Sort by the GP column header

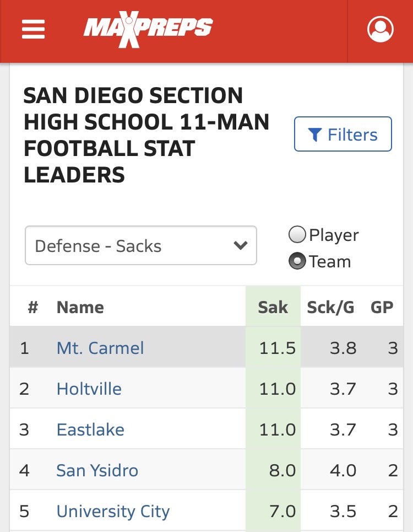(382, 307)
